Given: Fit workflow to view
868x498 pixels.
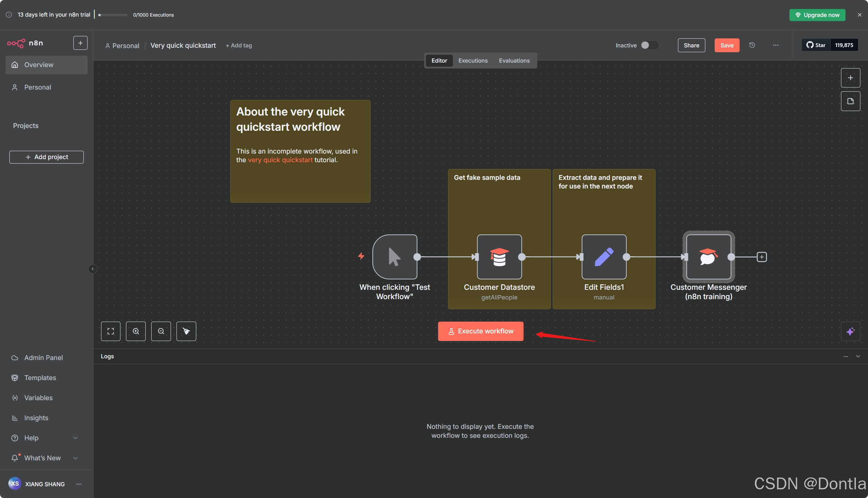Looking at the screenshot, I should click(110, 331).
